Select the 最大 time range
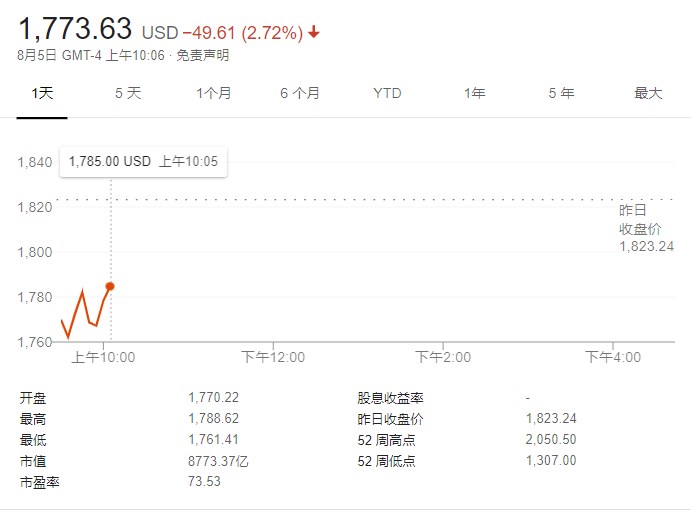 pyautogui.click(x=648, y=93)
